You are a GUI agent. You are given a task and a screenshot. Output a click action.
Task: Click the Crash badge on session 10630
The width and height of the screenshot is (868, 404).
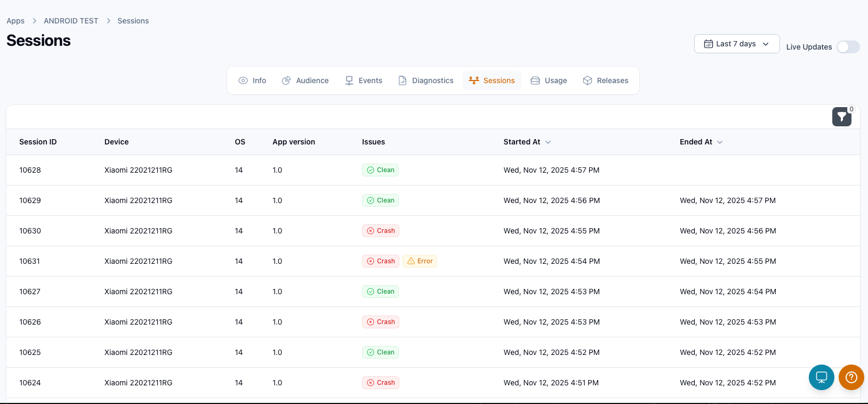(381, 231)
